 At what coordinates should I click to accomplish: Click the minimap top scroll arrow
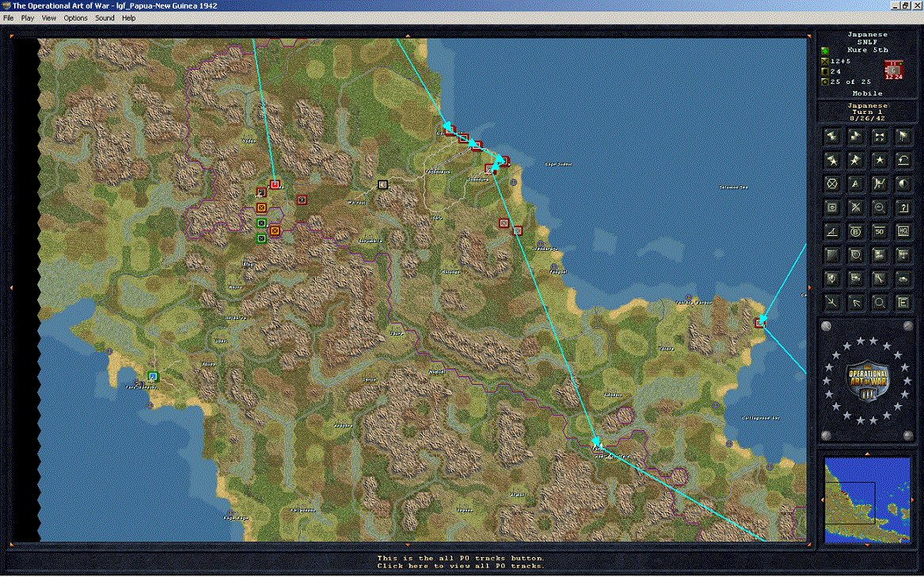pos(868,454)
